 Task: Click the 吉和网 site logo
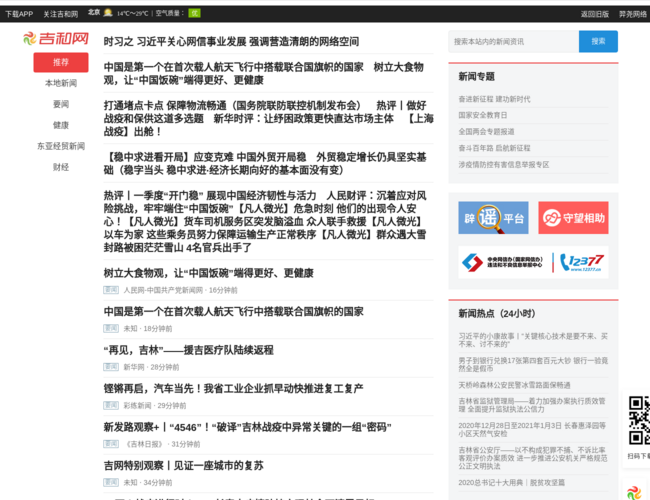coord(56,39)
